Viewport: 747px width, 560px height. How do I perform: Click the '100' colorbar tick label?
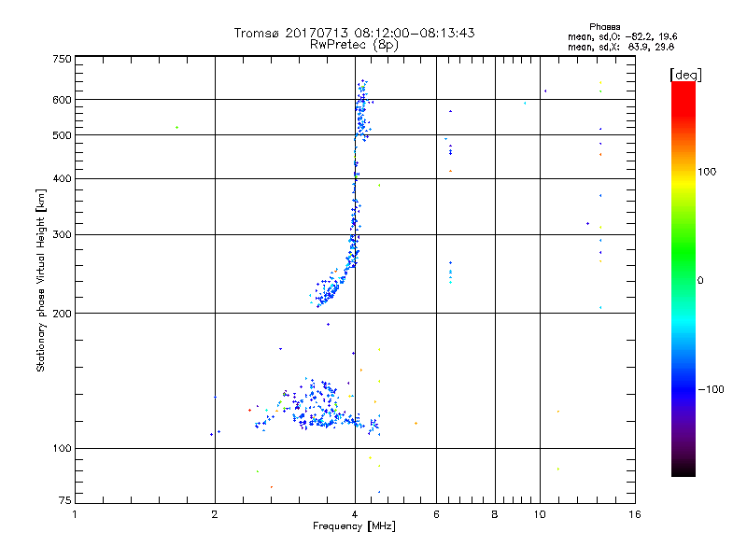[x=707, y=172]
